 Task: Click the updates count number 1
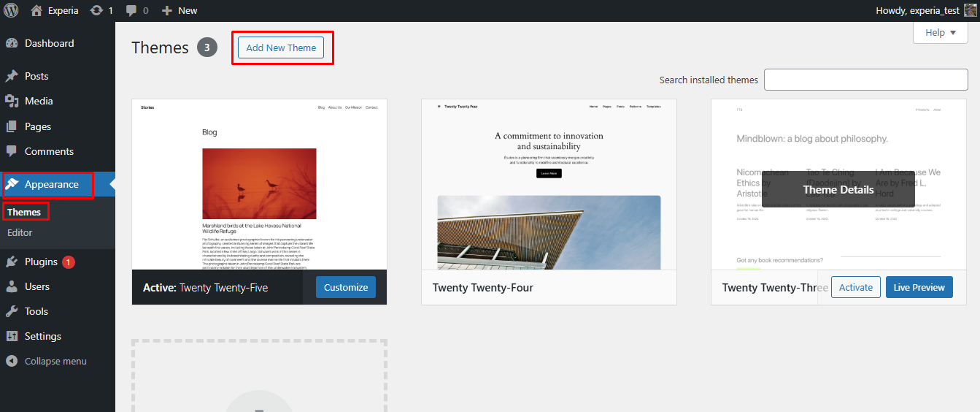(x=111, y=10)
